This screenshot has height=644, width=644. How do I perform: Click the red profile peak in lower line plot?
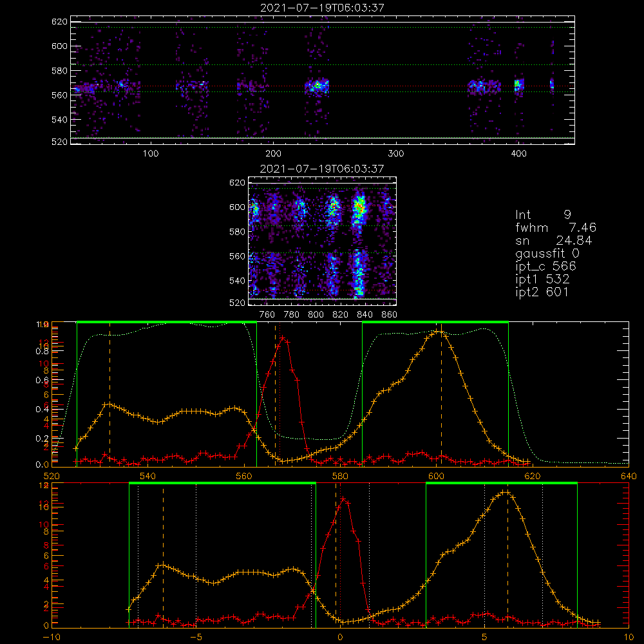[x=343, y=499]
